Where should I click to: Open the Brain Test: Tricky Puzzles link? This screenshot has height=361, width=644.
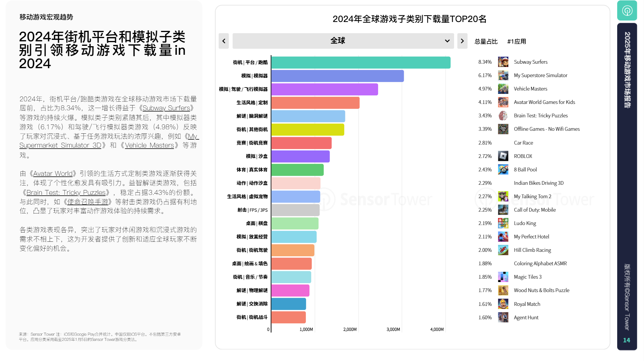click(66, 193)
